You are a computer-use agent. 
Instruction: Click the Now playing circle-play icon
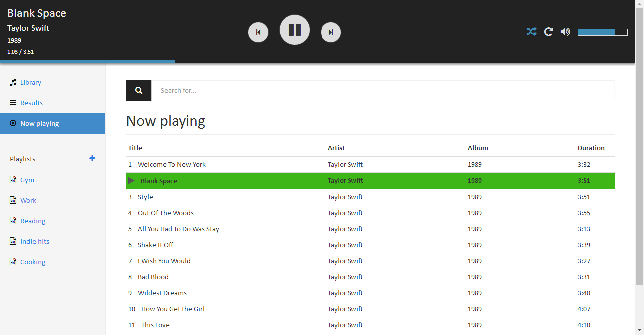(13, 123)
